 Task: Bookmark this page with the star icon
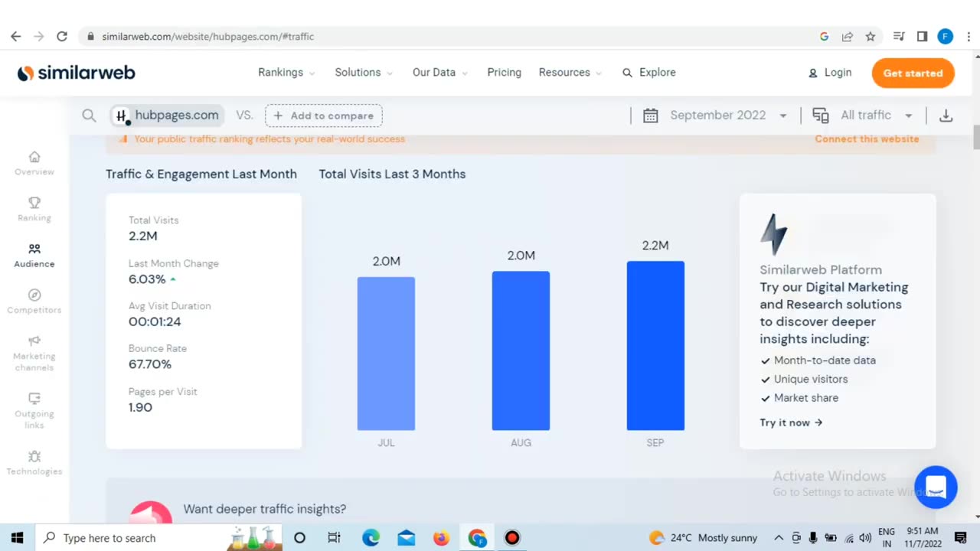click(871, 36)
